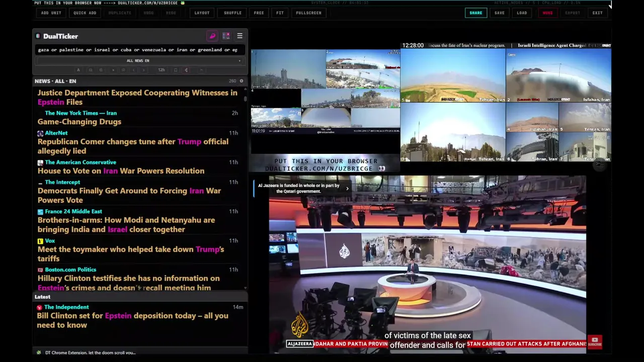Toggle FULLSCREEN mode

[308, 13]
